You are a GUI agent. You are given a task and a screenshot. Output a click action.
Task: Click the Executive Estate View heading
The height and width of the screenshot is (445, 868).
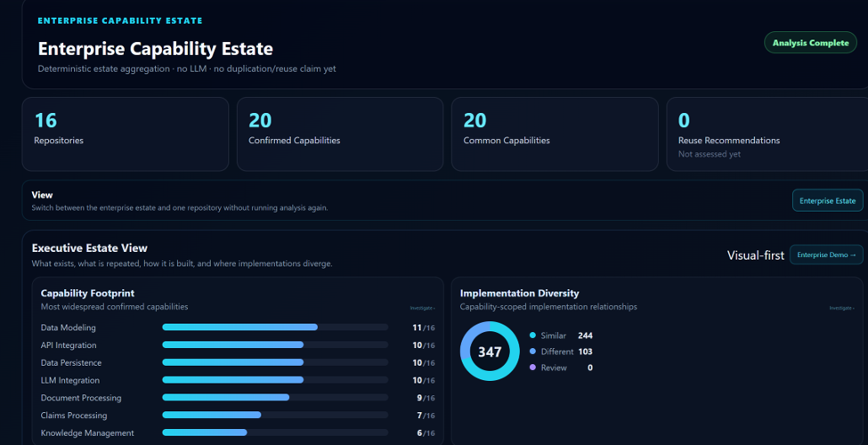[90, 248]
